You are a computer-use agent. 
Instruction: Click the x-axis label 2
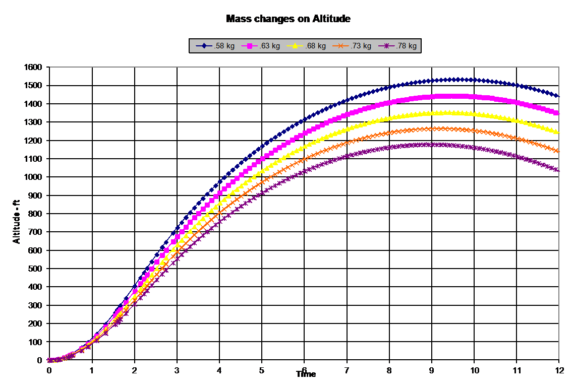134,370
